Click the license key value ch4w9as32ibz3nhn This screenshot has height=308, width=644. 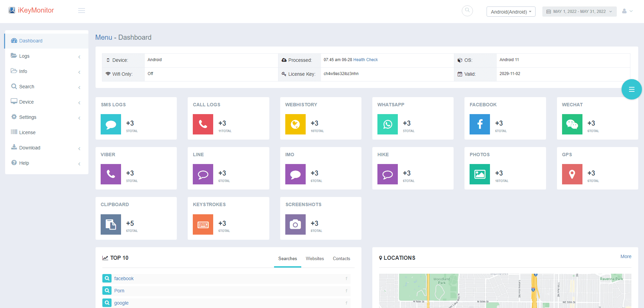341,74
